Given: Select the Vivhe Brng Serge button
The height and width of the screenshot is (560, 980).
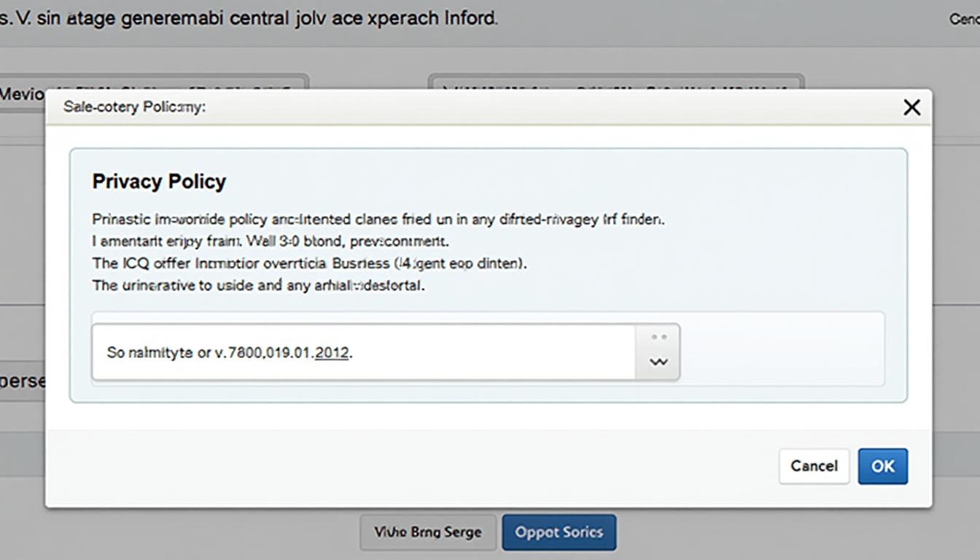Looking at the screenshot, I should (x=427, y=532).
